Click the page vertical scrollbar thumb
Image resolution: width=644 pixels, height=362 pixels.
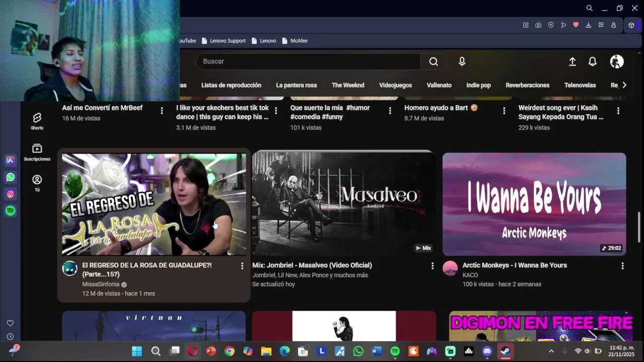click(640, 227)
